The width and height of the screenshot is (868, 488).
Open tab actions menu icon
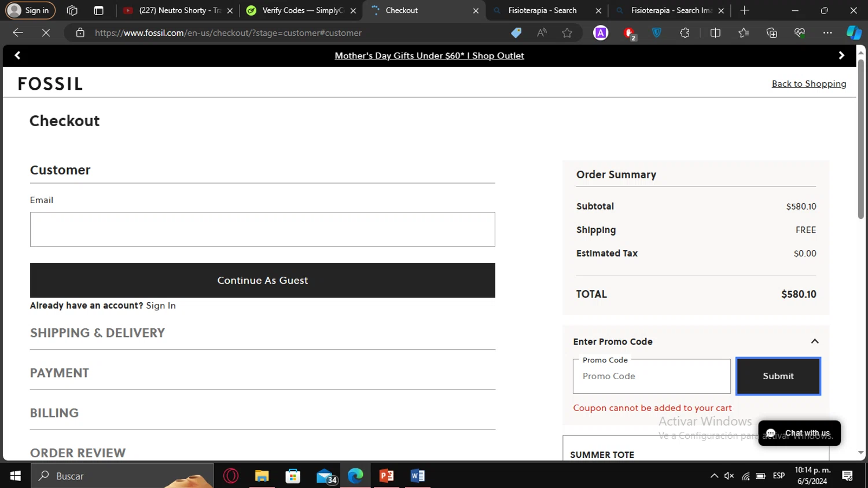pyautogui.click(x=99, y=10)
